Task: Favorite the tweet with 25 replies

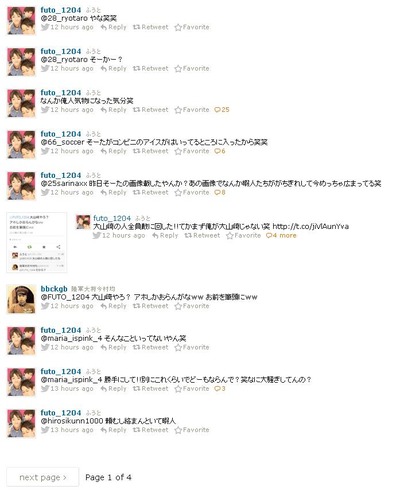Action: pyautogui.click(x=192, y=110)
